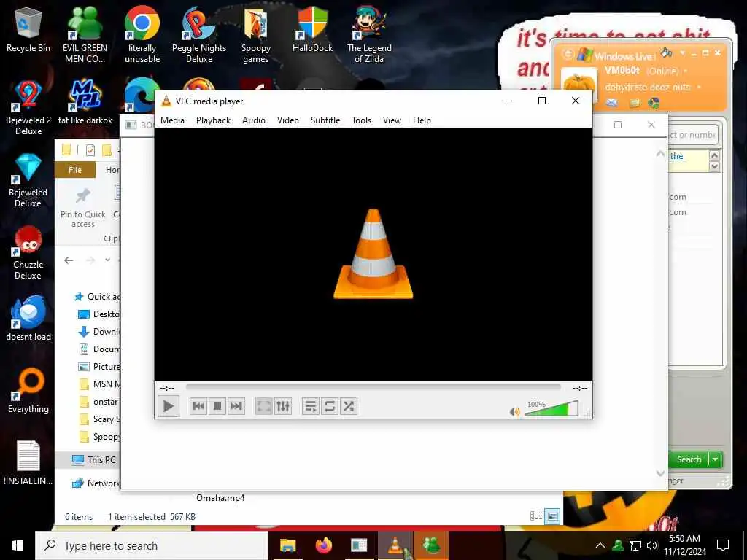
Task: Select Bejeweled 2 Deluxe desktop icon
Action: pos(28,108)
